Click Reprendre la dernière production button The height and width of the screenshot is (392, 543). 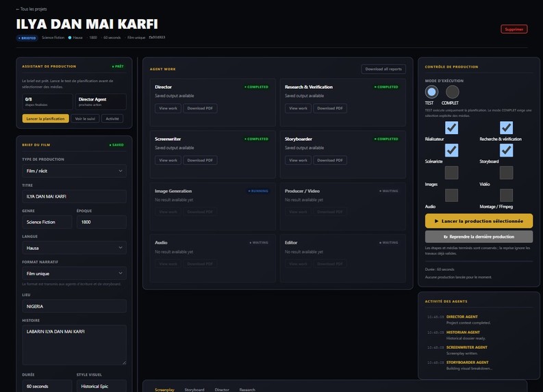(x=479, y=237)
